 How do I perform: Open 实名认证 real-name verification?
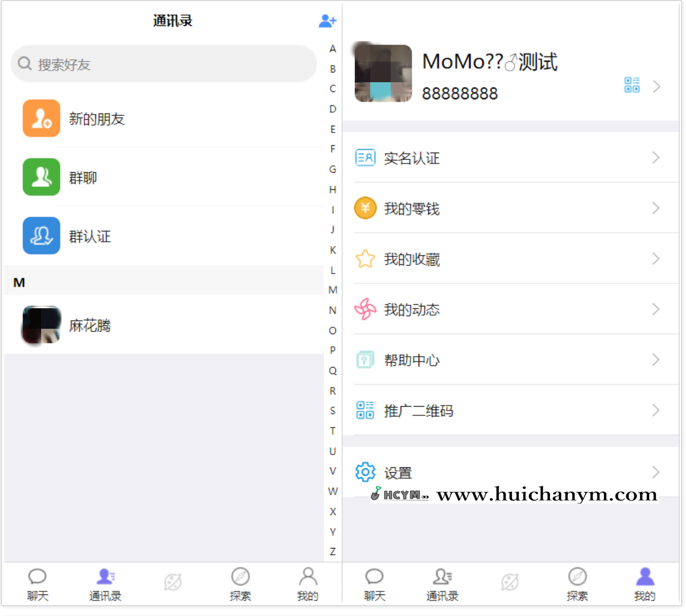412,158
